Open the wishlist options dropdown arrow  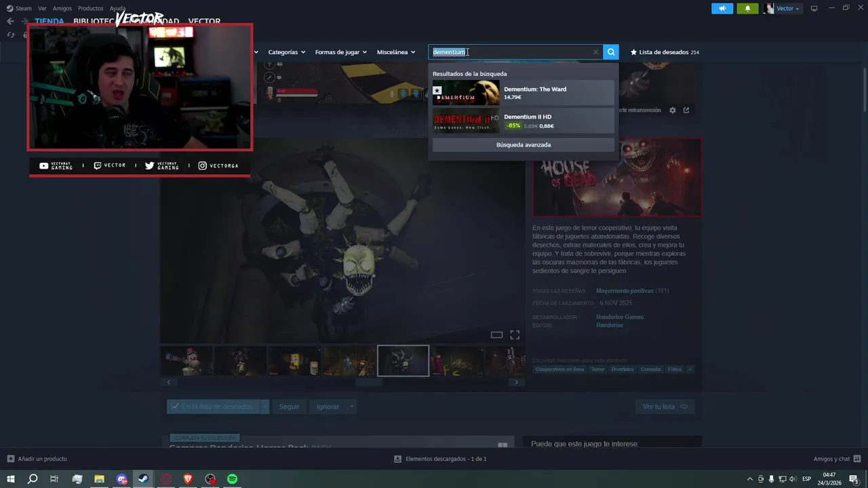(x=264, y=407)
